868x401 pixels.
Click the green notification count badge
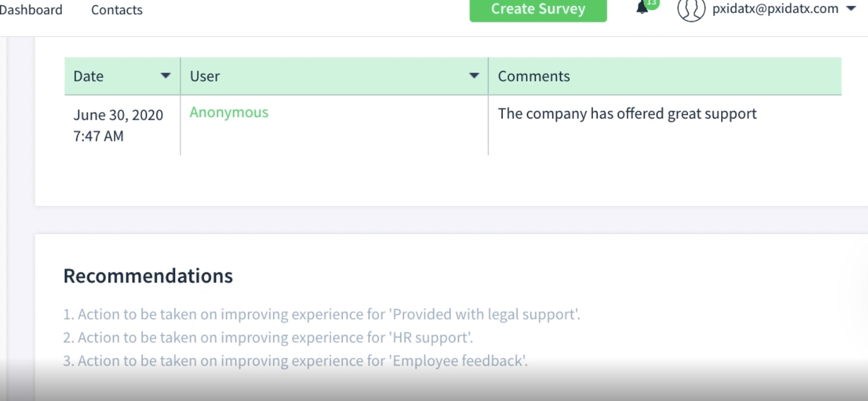pyautogui.click(x=651, y=4)
